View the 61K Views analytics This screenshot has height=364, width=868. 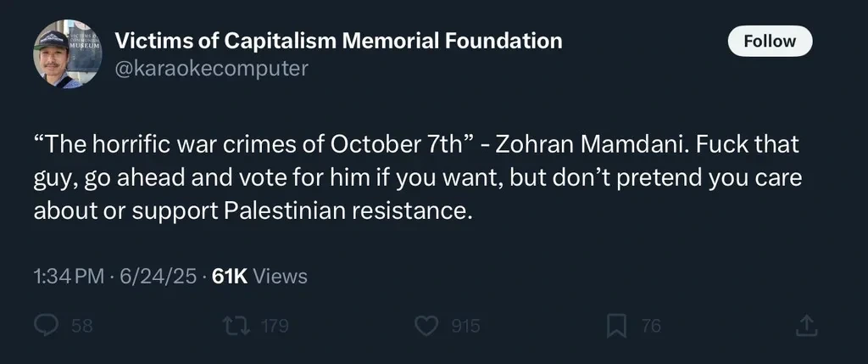[259, 276]
